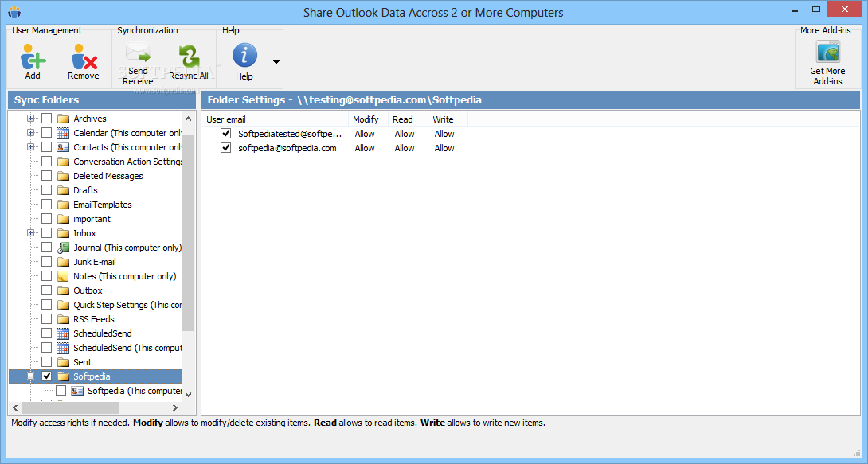Click the Junk E-mail folder icon
The width and height of the screenshot is (868, 464).
tap(63, 262)
